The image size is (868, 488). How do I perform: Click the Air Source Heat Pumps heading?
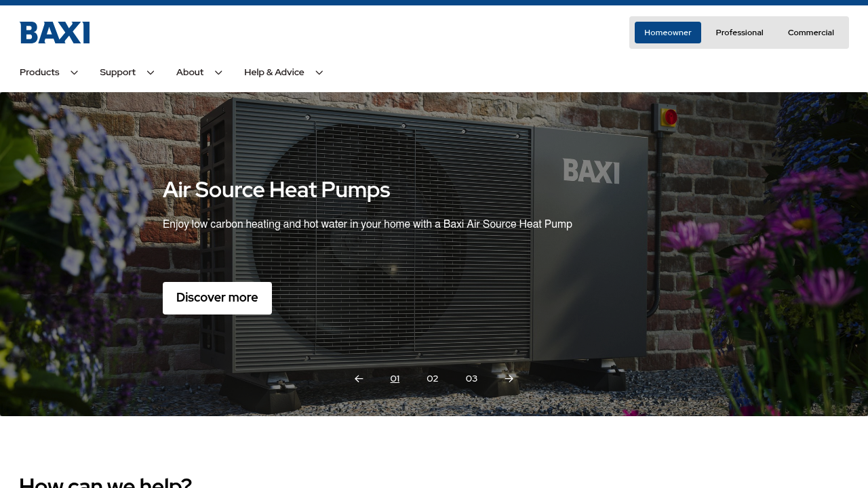pyautogui.click(x=277, y=190)
